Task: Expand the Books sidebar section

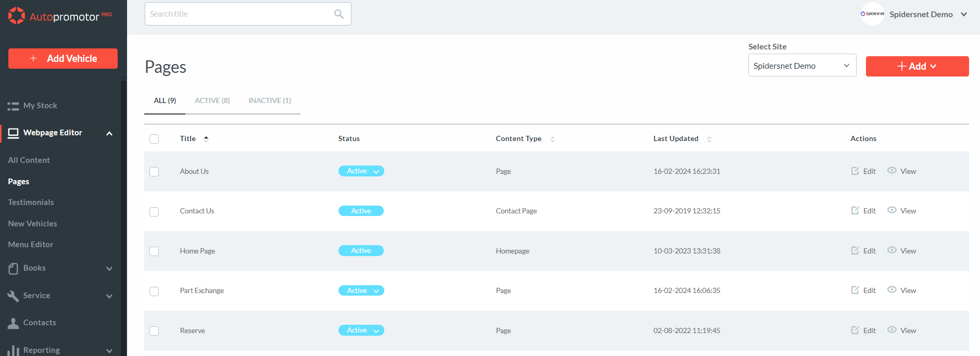Action: tap(109, 269)
